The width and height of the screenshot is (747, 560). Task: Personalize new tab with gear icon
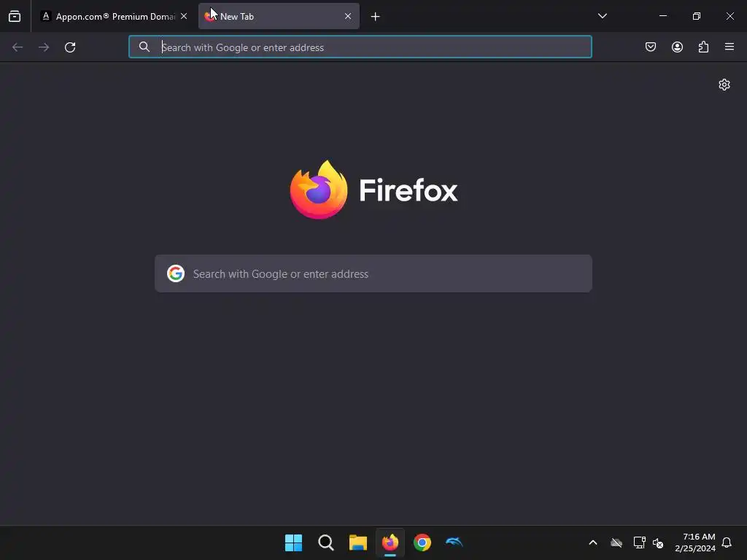[724, 85]
